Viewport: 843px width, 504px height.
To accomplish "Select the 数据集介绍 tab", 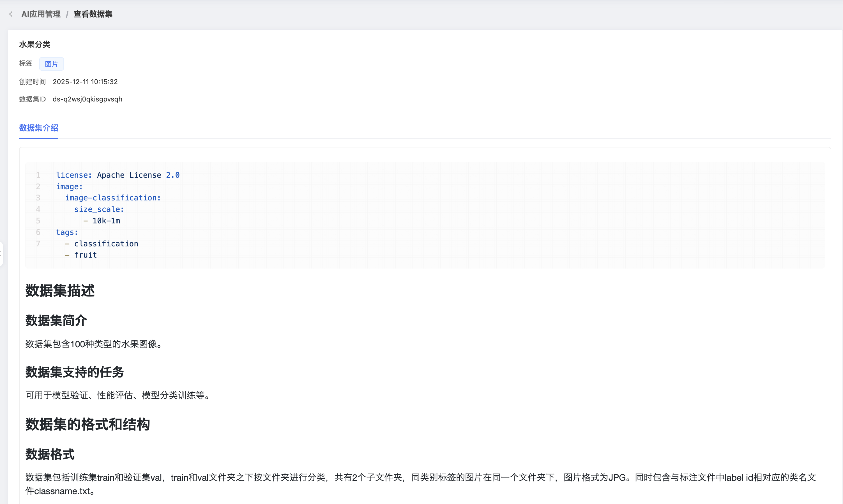I will click(38, 128).
